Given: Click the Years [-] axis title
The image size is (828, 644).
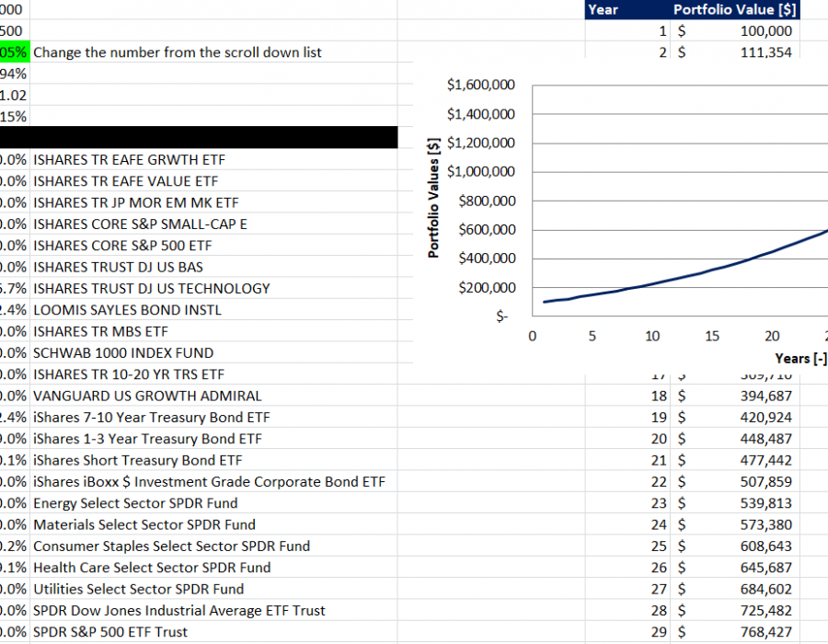Looking at the screenshot, I should (800, 359).
